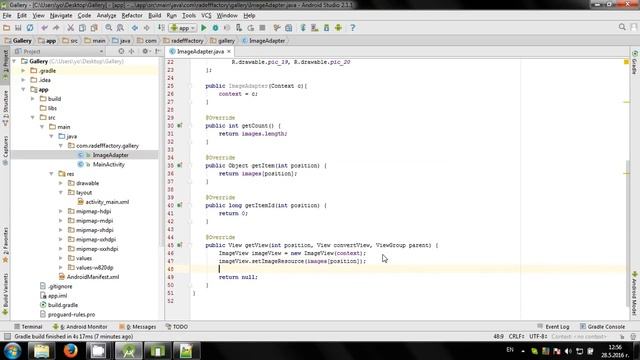Viewport: 640px width, 360px height.
Task: Collapse the app module node
Action: pos(24,89)
